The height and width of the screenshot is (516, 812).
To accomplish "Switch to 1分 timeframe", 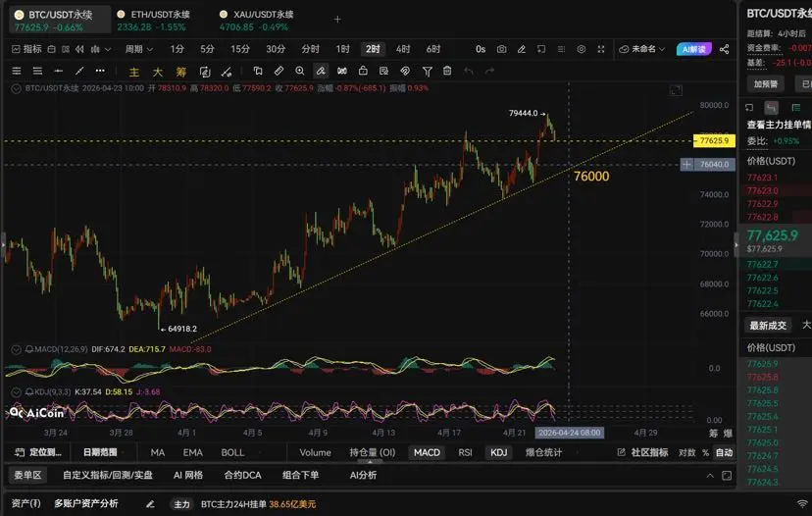I will (178, 49).
